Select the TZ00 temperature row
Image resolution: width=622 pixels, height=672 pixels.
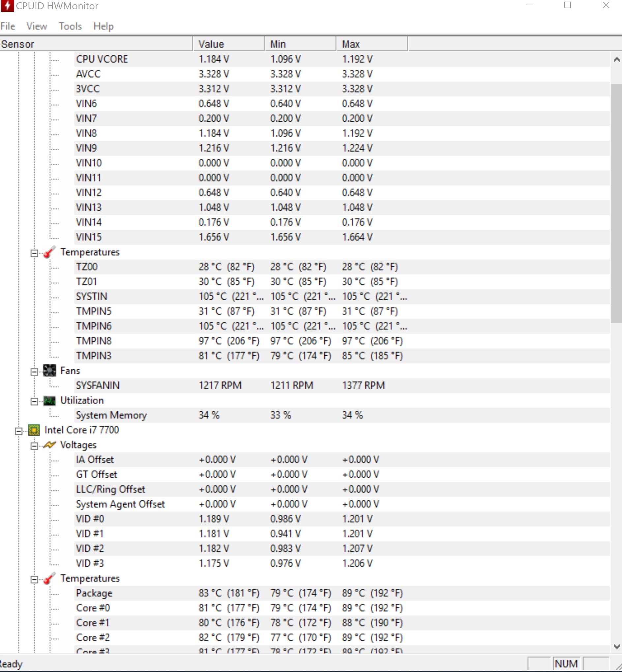pos(342,267)
